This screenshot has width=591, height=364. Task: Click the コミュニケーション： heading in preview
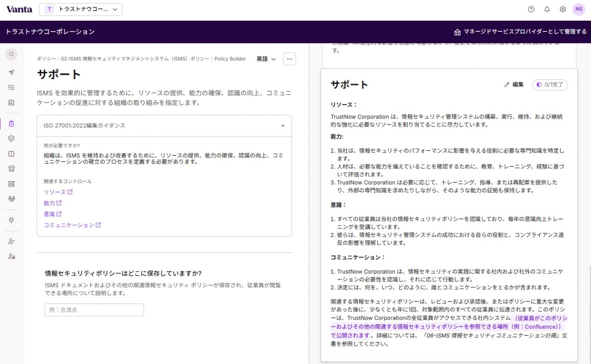tap(358, 257)
